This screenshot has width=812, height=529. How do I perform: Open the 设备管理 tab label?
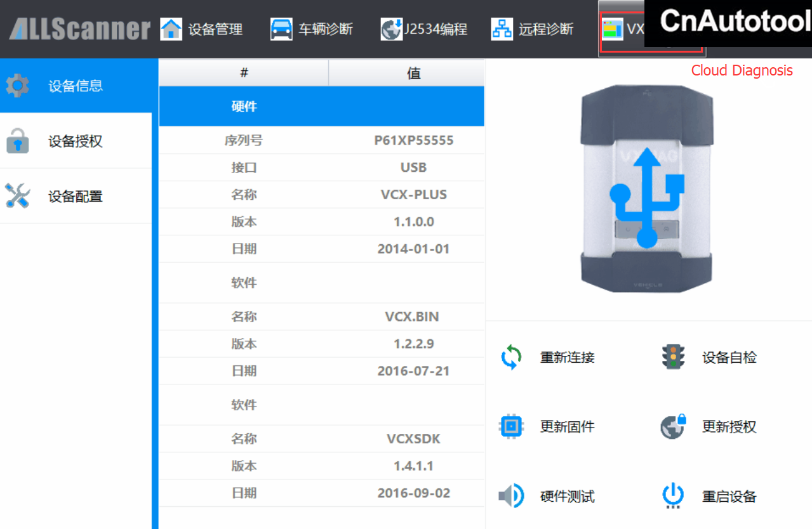pyautogui.click(x=215, y=29)
